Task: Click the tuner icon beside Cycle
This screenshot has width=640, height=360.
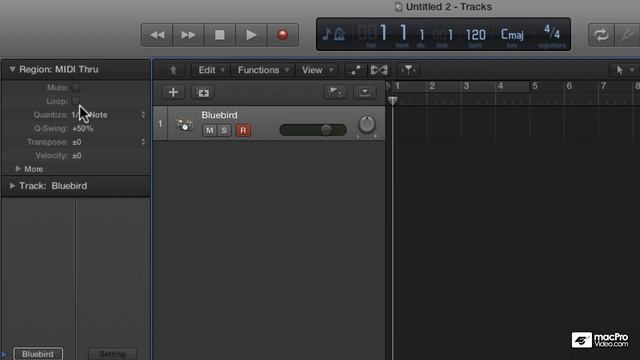Action: coord(627,35)
